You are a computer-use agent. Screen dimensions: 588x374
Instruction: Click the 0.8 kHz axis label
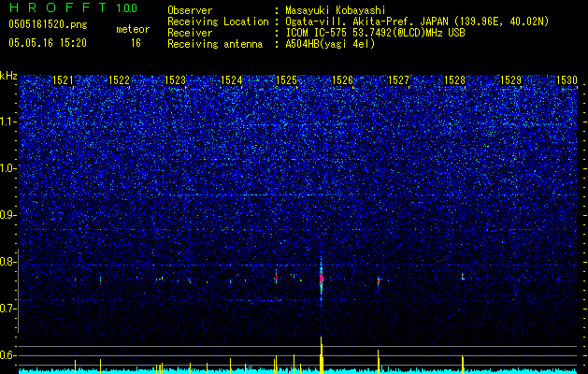[7, 262]
